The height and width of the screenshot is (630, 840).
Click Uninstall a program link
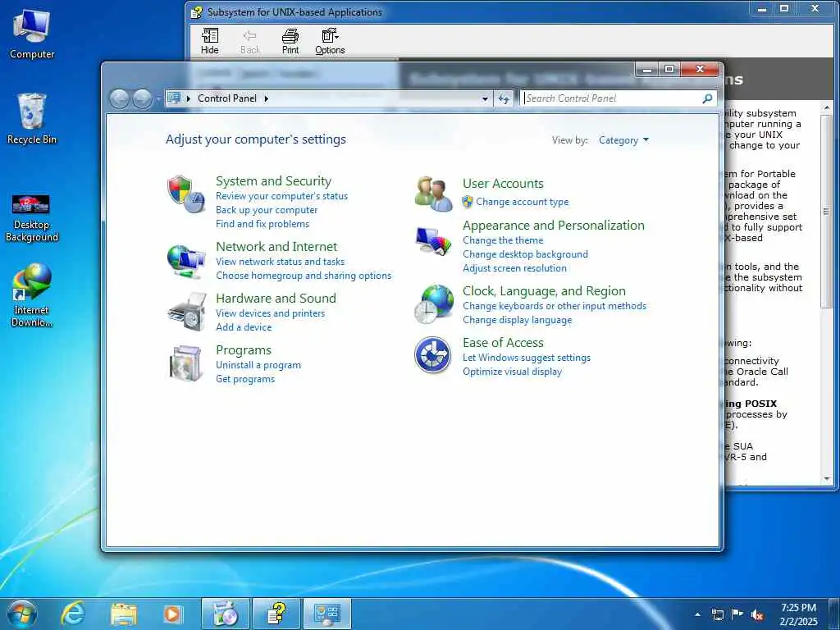click(258, 365)
